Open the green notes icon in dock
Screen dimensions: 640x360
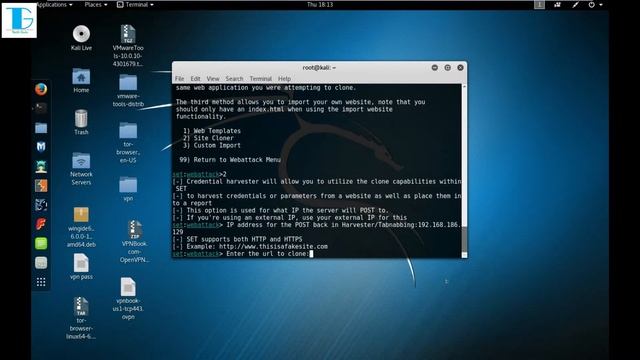coord(41,244)
